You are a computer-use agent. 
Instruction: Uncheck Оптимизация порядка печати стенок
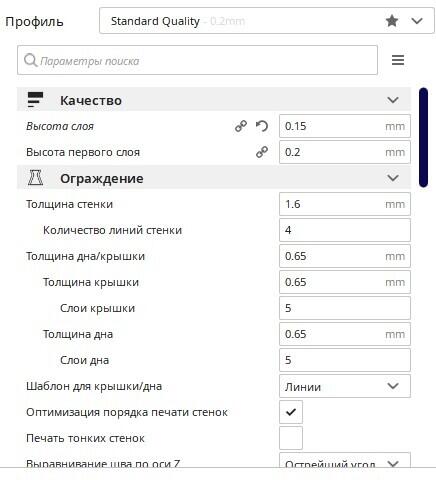291,412
